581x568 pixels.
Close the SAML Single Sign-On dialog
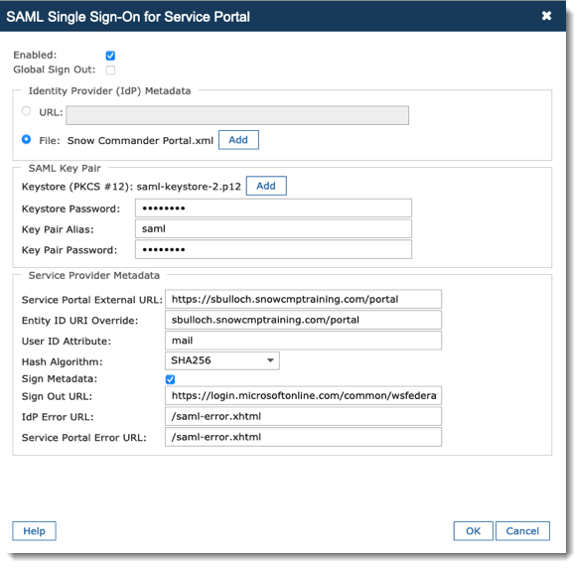546,16
